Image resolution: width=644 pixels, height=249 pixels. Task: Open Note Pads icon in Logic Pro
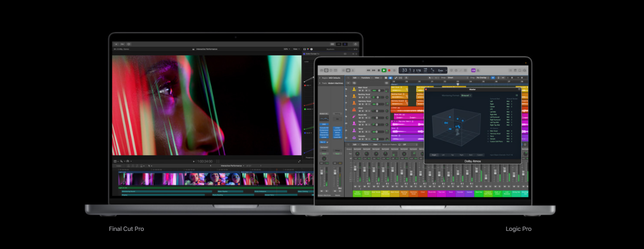[515, 70]
